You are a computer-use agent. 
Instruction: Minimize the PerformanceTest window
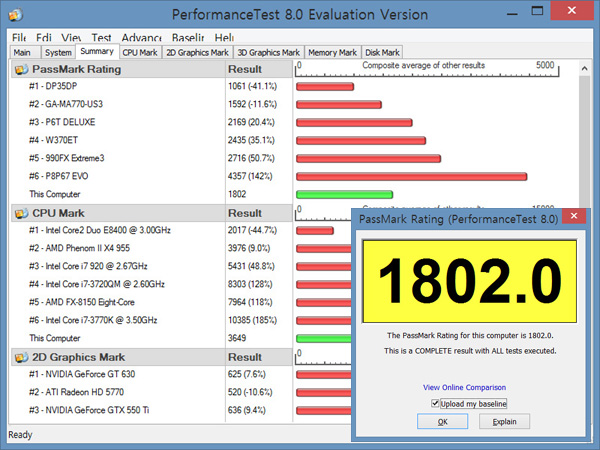point(512,13)
